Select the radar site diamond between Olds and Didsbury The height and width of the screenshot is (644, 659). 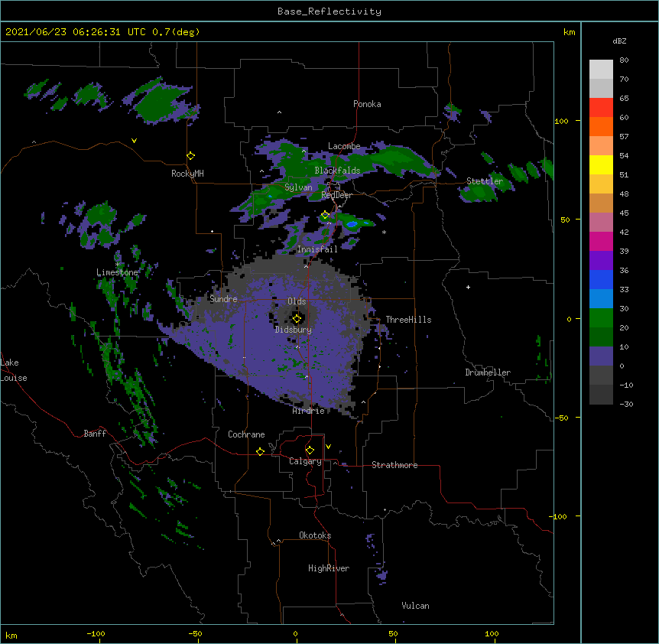coord(297,319)
